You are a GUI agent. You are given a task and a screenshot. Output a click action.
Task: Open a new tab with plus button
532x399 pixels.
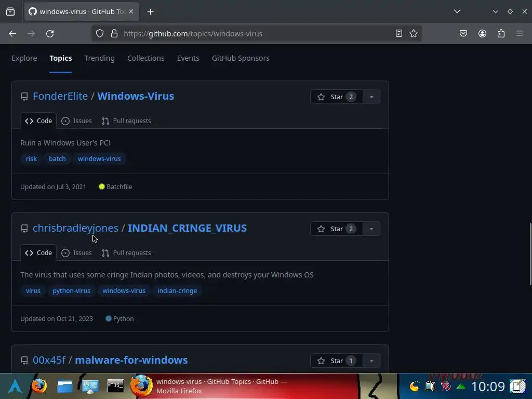coord(150,12)
